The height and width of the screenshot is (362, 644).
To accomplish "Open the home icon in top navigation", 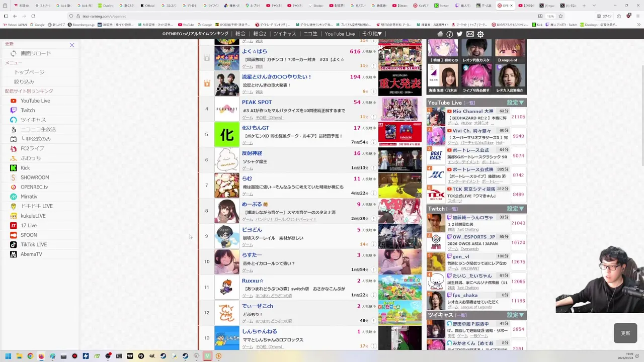I will click(440, 34).
